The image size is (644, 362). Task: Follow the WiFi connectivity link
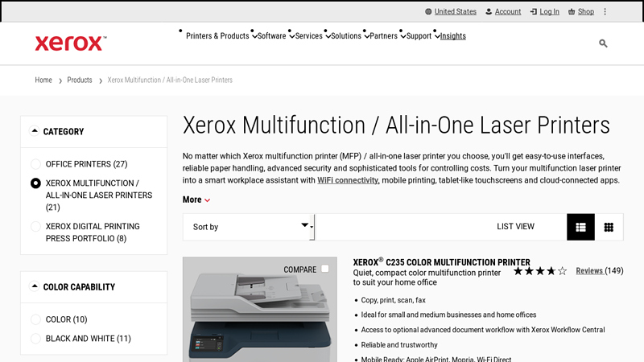349,180
